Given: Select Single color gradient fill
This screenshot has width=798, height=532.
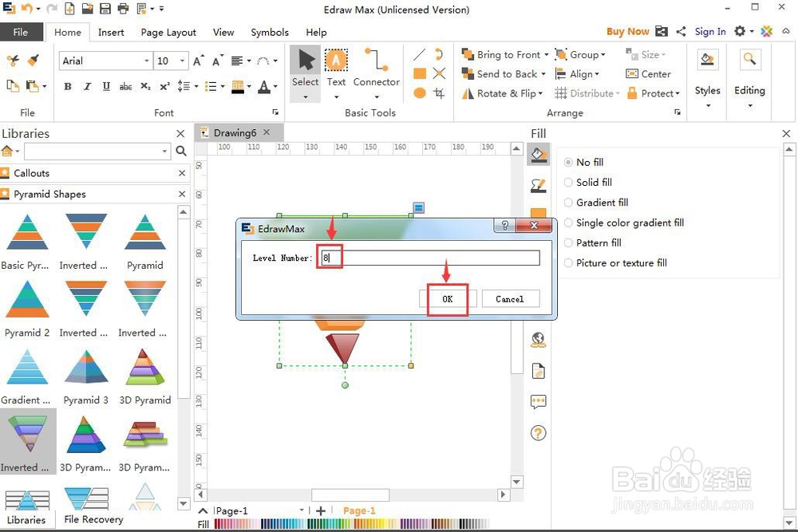Looking at the screenshot, I should pos(625,223).
